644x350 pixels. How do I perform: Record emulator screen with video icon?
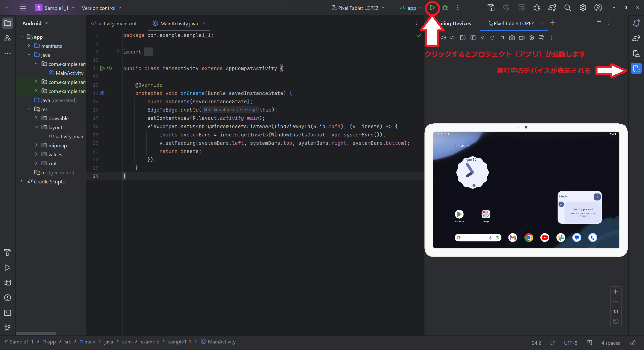tap(522, 38)
